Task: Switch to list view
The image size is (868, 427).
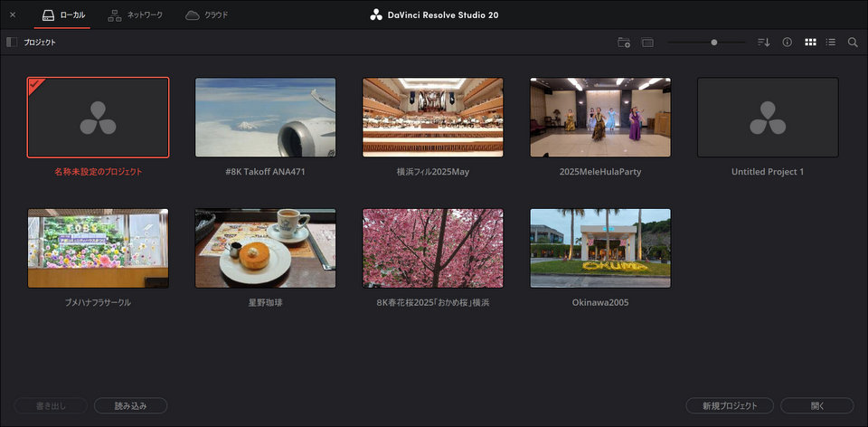Action: (x=831, y=43)
